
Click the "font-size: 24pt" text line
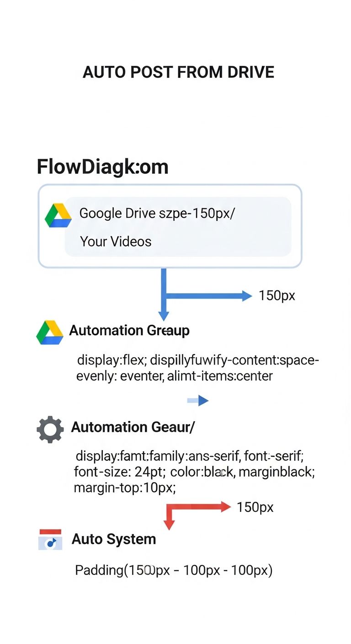coord(194,472)
